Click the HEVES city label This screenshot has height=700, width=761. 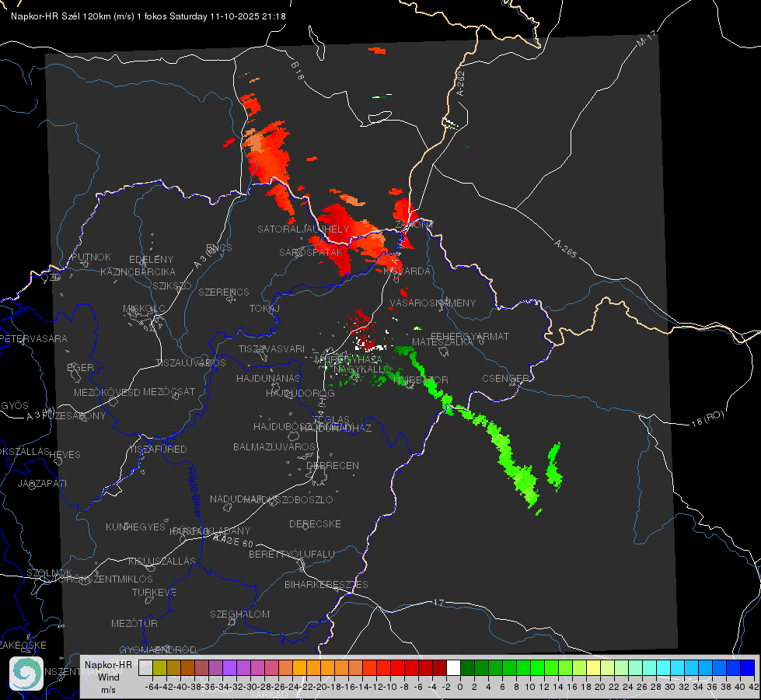tap(65, 455)
